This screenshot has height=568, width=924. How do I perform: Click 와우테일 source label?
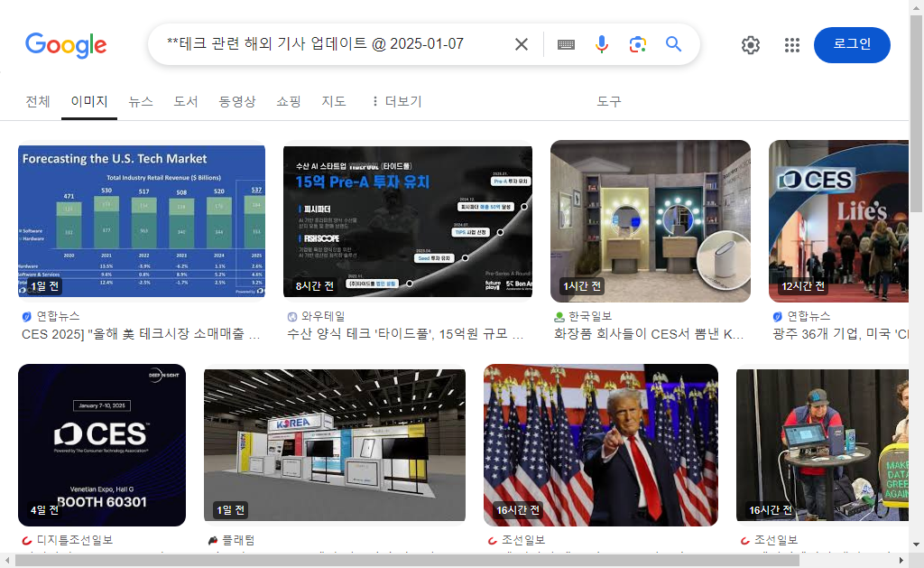click(323, 316)
